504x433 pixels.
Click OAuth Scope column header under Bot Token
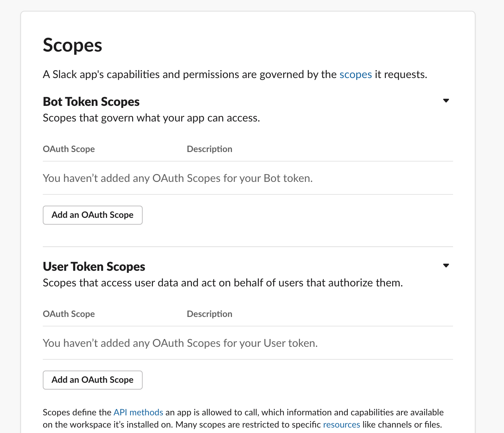tap(69, 149)
